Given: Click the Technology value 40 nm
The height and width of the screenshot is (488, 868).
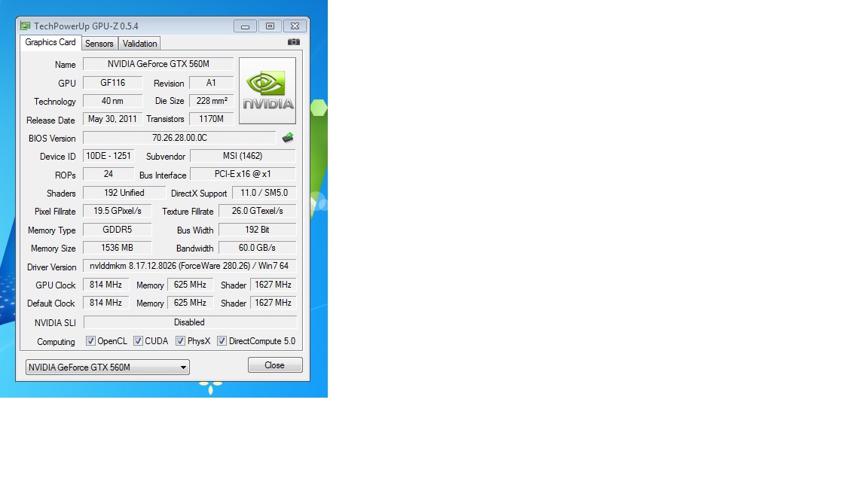Looking at the screenshot, I should [x=113, y=101].
